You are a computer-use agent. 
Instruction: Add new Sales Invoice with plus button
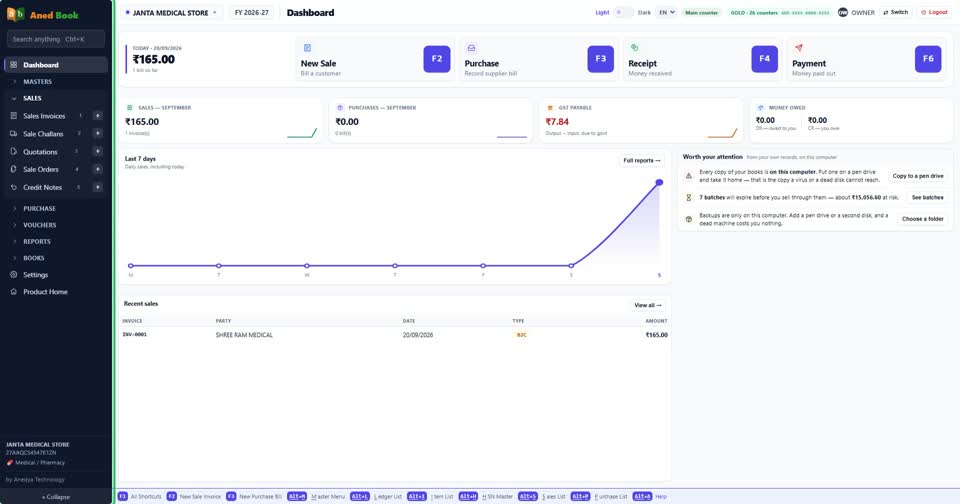coord(97,116)
